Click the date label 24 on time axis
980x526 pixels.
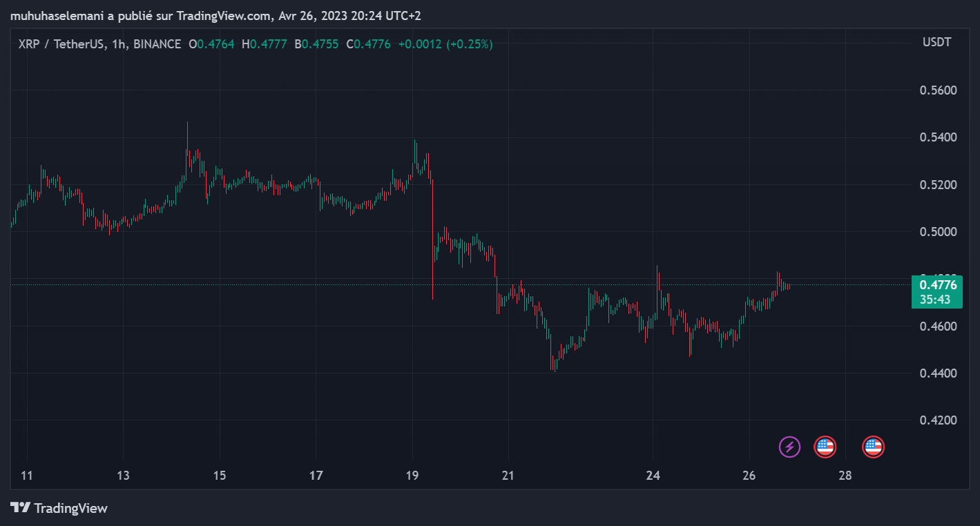tap(653, 476)
